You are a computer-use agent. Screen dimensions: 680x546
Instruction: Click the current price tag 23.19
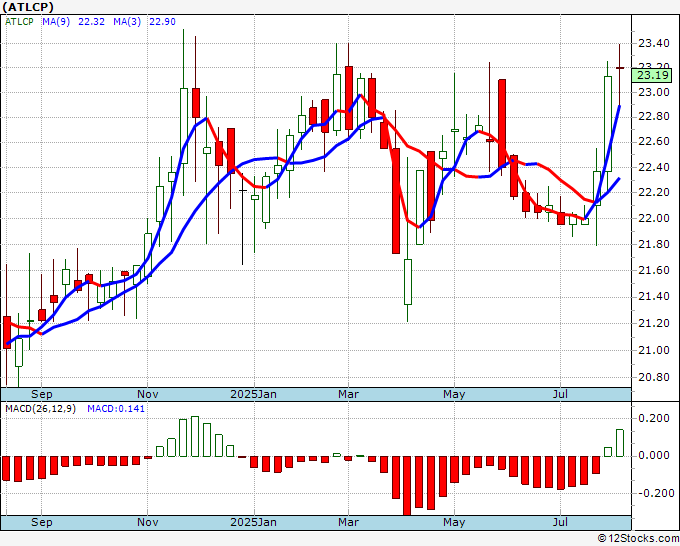pos(653,75)
